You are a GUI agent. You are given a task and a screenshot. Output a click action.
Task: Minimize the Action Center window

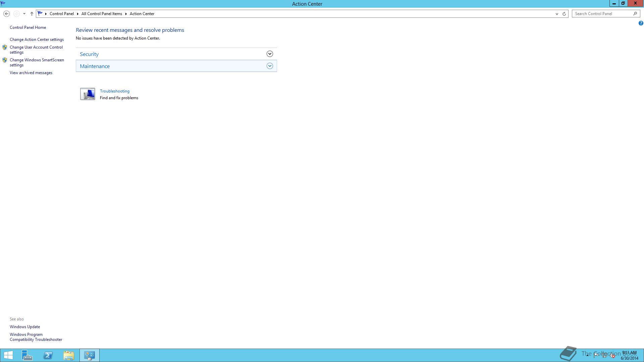coord(614,3)
